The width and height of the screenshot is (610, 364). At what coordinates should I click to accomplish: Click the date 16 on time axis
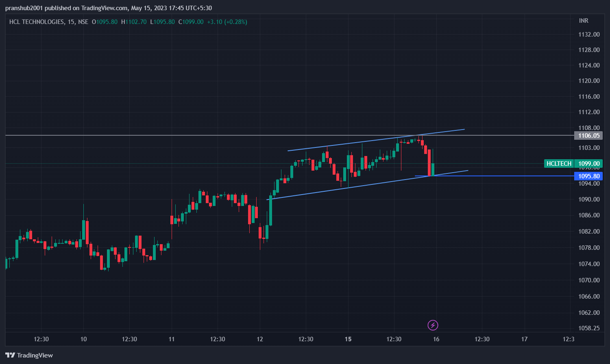(x=436, y=339)
